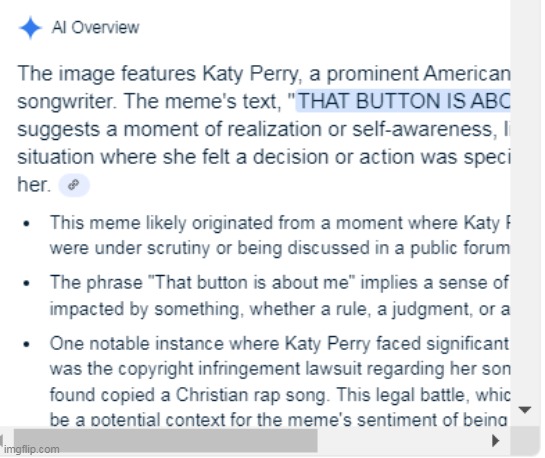
Task: Click the words "Katy Perry" in first paragraph
Action: click(250, 74)
